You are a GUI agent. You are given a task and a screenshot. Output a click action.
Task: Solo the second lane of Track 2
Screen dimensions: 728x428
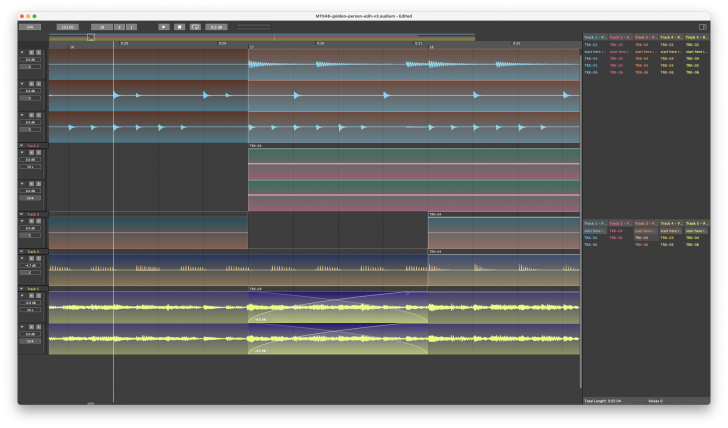click(x=39, y=184)
